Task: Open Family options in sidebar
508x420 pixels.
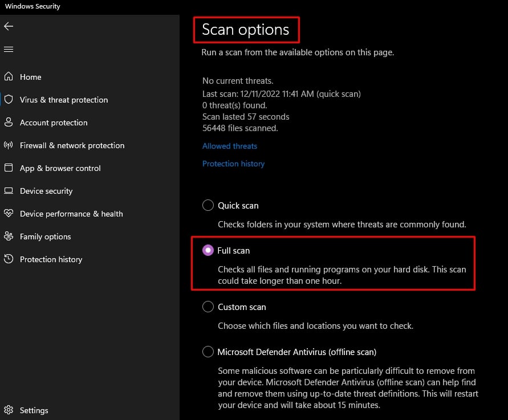Action: point(46,236)
